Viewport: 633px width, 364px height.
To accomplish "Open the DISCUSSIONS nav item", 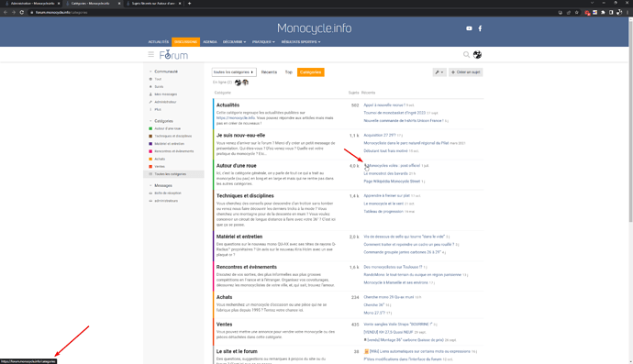I will coord(185,42).
